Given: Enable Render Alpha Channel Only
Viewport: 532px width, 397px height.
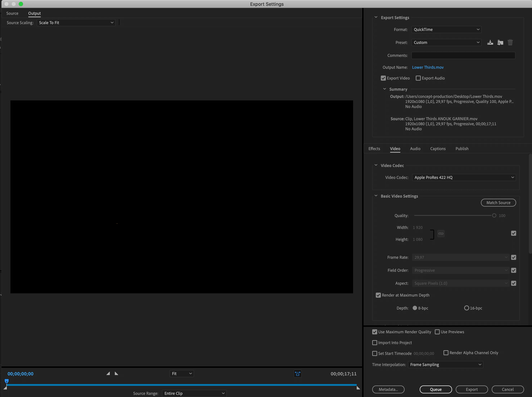Looking at the screenshot, I should coord(446,353).
